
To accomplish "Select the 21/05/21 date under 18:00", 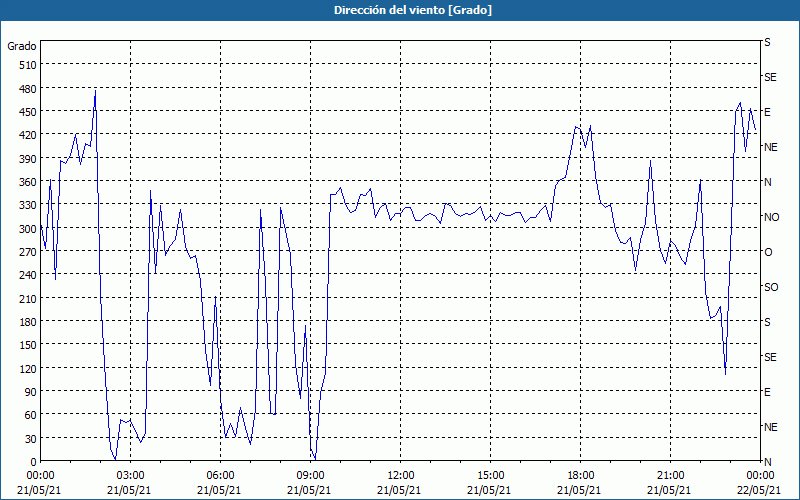I will 579,490.
